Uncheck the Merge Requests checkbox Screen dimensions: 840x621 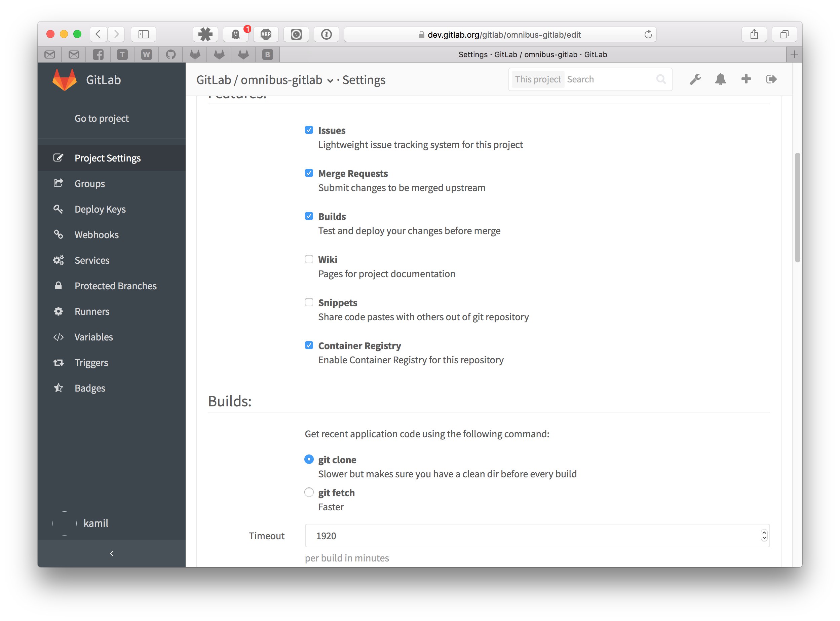click(x=309, y=173)
